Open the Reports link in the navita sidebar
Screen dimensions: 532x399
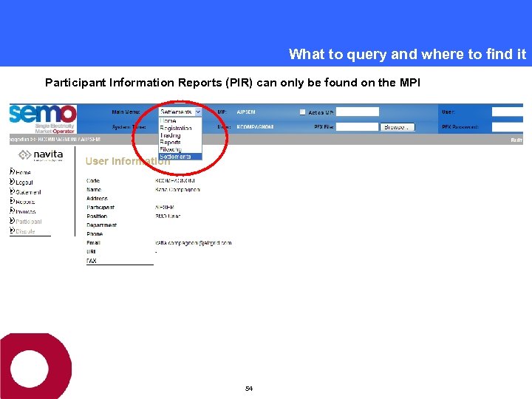click(25, 202)
